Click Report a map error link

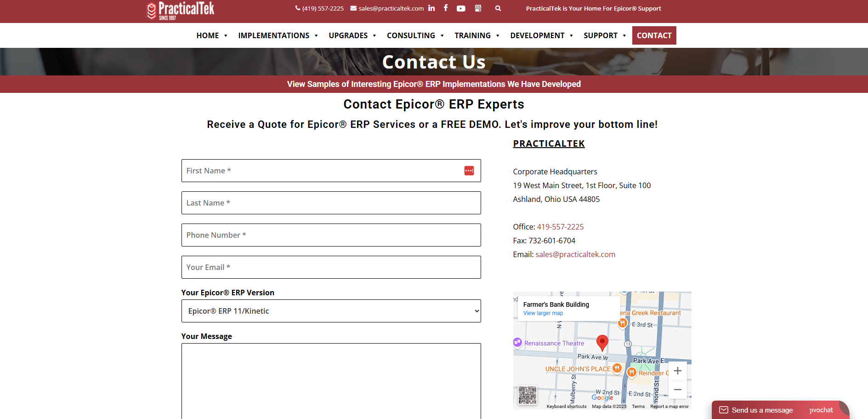click(x=669, y=407)
